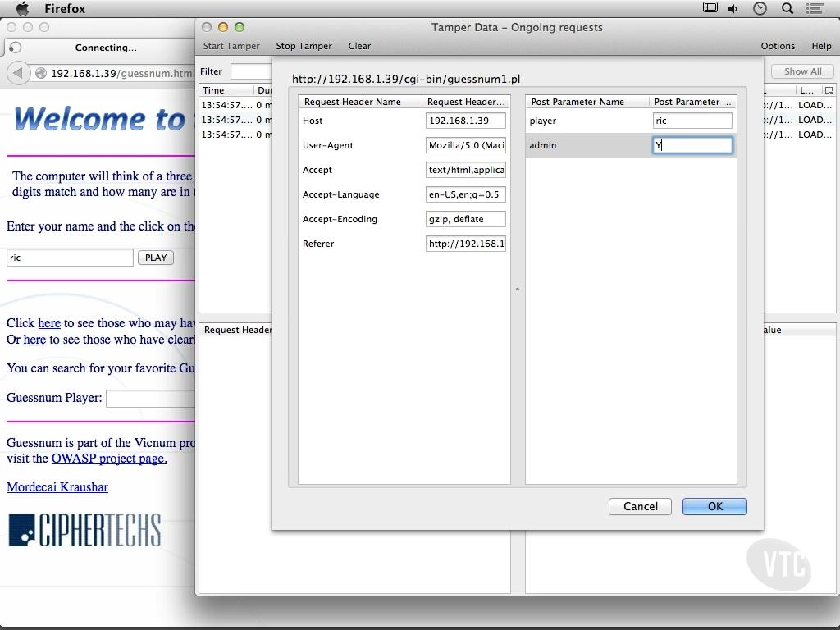This screenshot has width=840, height=630.
Task: Click the Show All button
Action: click(802, 71)
